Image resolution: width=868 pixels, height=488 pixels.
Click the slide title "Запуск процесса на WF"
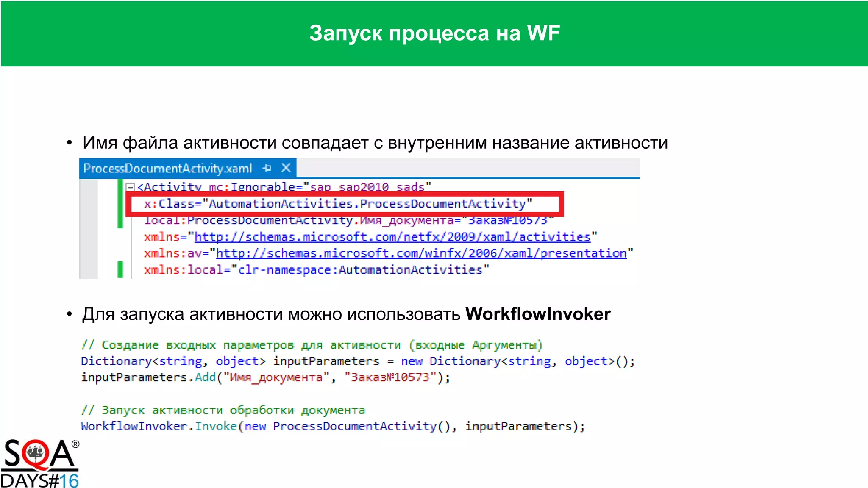point(434,33)
